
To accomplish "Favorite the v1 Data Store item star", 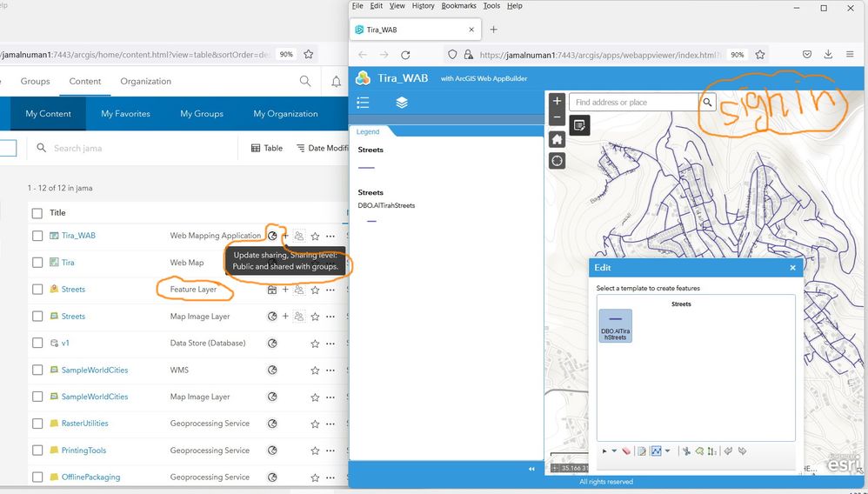I will (x=315, y=344).
